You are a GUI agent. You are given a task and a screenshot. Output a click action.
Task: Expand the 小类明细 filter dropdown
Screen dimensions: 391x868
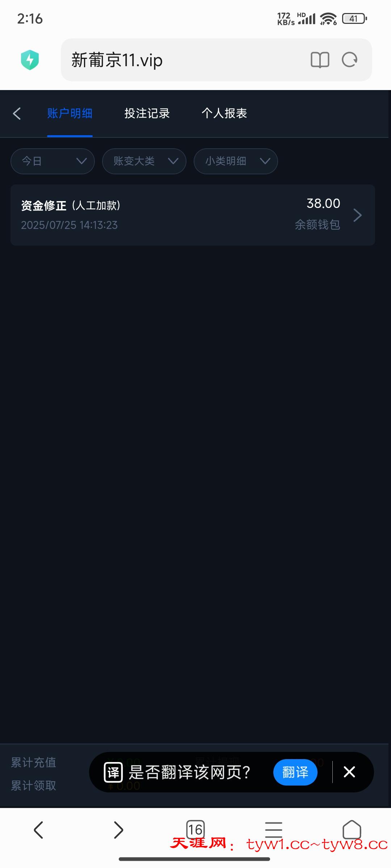click(x=236, y=161)
